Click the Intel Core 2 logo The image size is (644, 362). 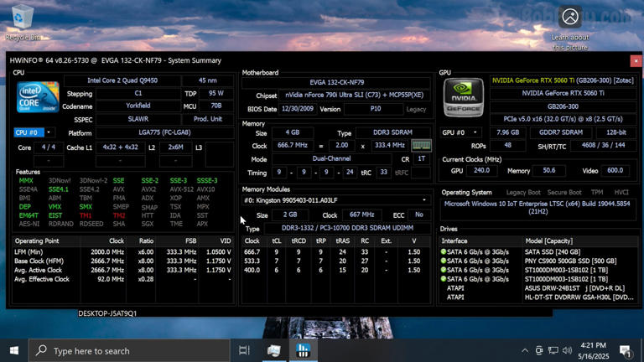38,97
